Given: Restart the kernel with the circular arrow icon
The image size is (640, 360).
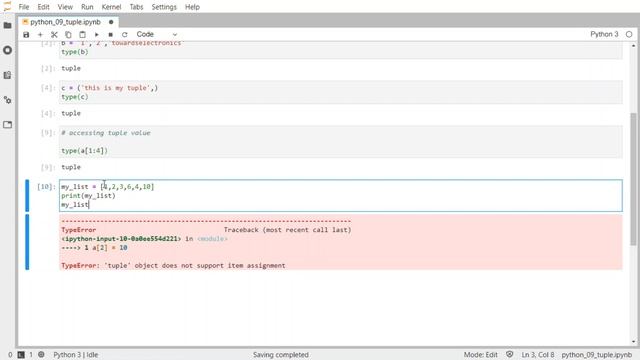Looking at the screenshot, I should (124, 35).
